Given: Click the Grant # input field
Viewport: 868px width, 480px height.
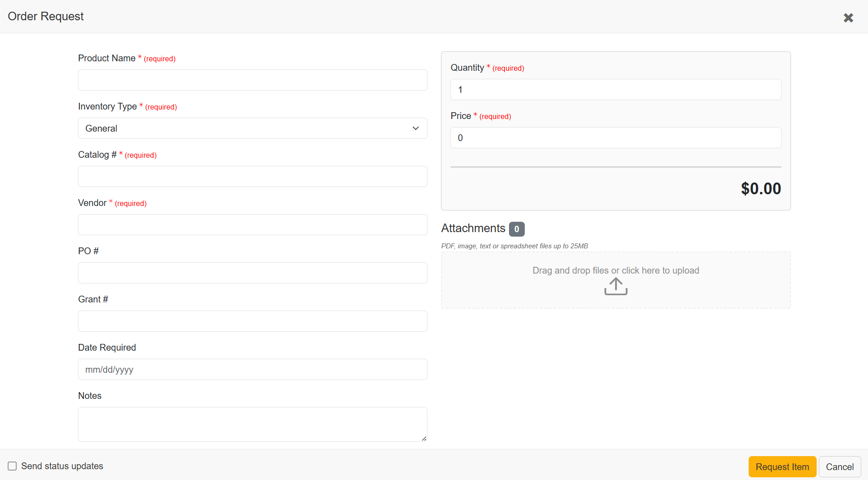Looking at the screenshot, I should point(252,321).
